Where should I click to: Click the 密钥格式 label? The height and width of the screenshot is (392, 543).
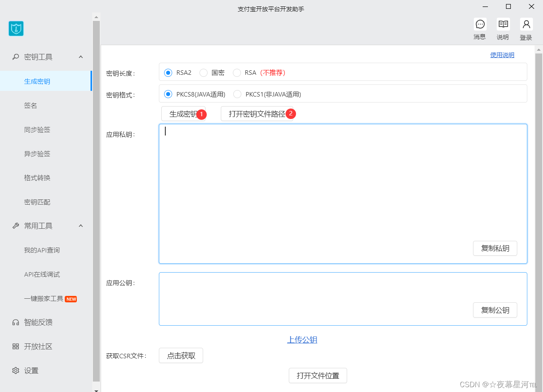(121, 95)
